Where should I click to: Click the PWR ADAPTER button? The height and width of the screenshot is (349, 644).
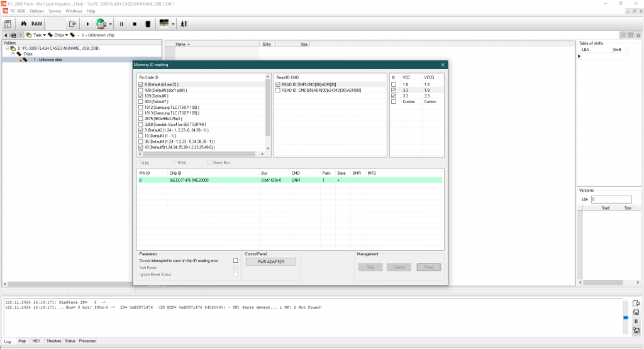[270, 262]
